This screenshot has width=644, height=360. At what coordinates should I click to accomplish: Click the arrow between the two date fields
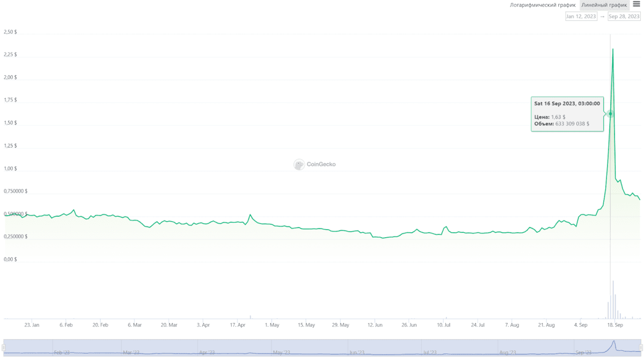[602, 16]
